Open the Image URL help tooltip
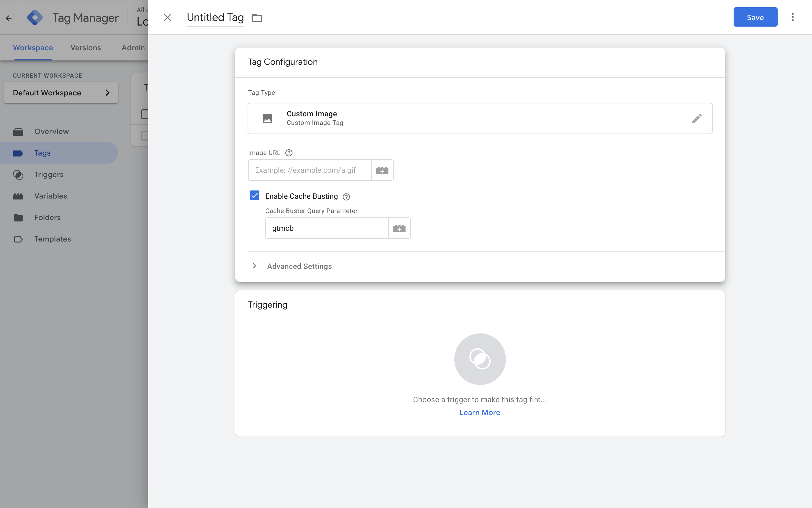This screenshot has width=812, height=508. pyautogui.click(x=289, y=153)
